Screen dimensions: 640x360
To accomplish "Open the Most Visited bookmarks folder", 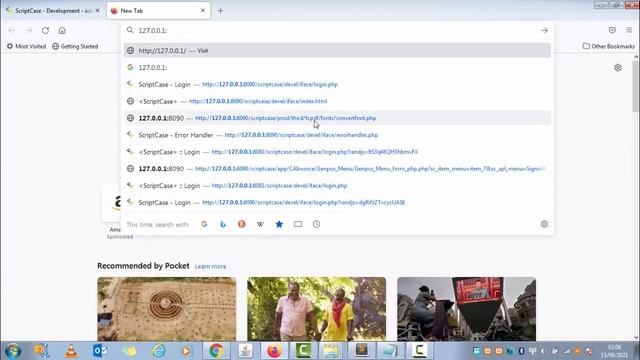I will tap(27, 46).
